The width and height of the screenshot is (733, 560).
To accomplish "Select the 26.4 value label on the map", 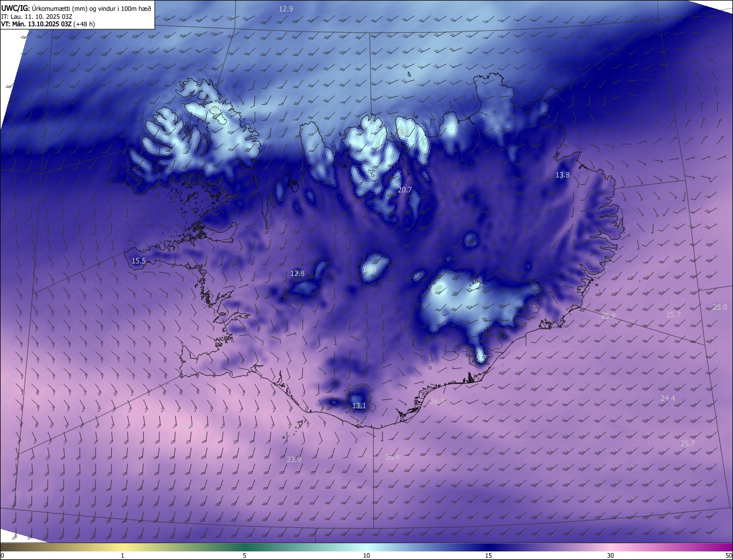I will [393, 457].
